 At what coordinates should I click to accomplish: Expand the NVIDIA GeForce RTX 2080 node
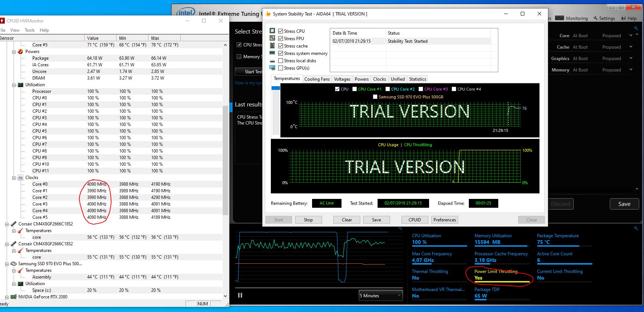7,297
